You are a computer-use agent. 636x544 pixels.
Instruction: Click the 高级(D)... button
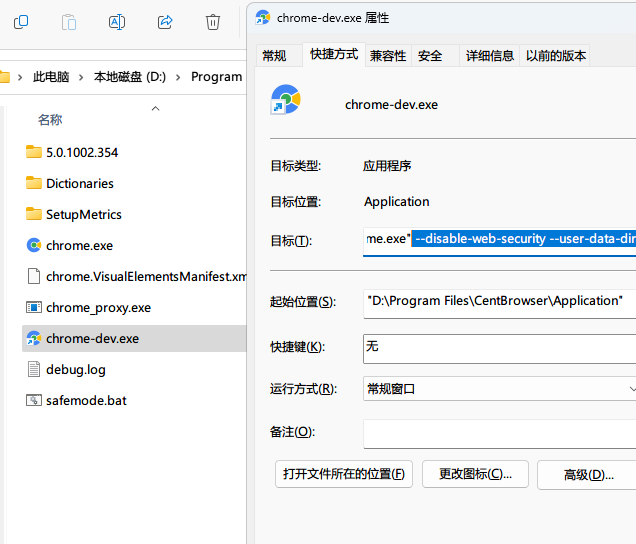point(588,475)
